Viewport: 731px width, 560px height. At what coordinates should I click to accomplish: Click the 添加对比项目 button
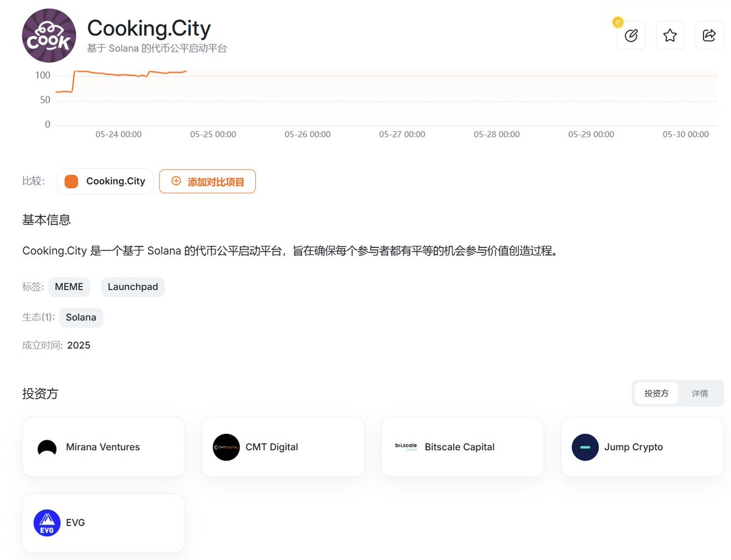tap(207, 182)
